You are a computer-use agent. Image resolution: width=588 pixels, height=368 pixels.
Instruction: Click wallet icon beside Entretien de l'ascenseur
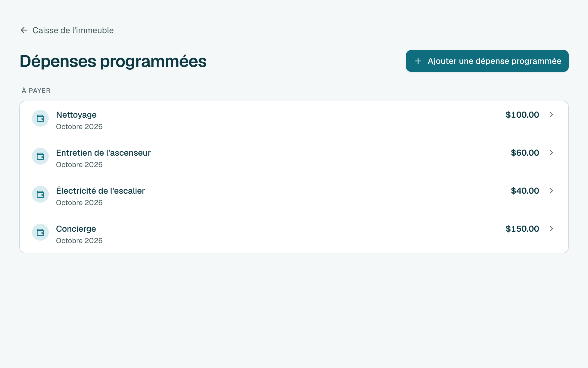point(40,156)
